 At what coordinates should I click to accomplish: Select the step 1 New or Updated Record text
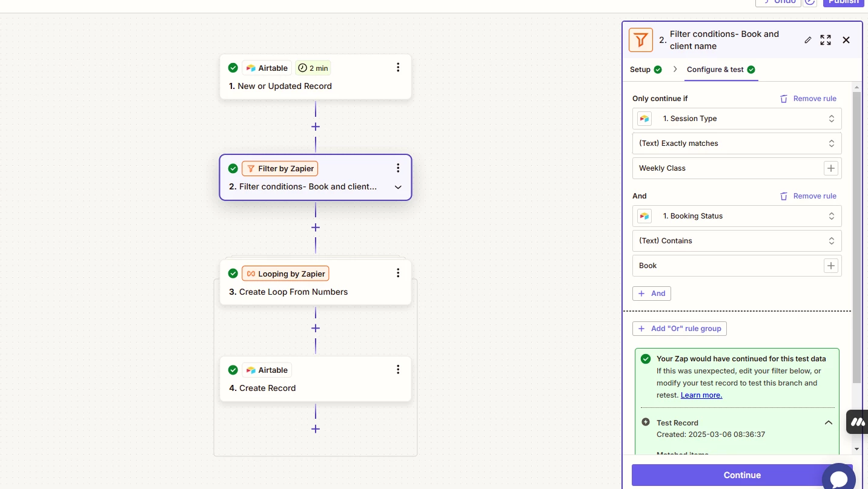[280, 86]
